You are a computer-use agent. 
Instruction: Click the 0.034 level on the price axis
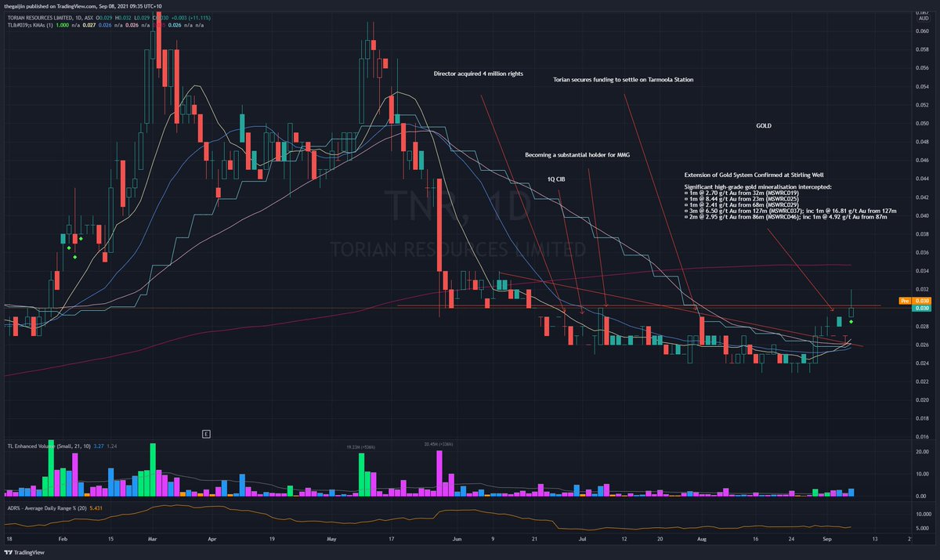(x=920, y=271)
